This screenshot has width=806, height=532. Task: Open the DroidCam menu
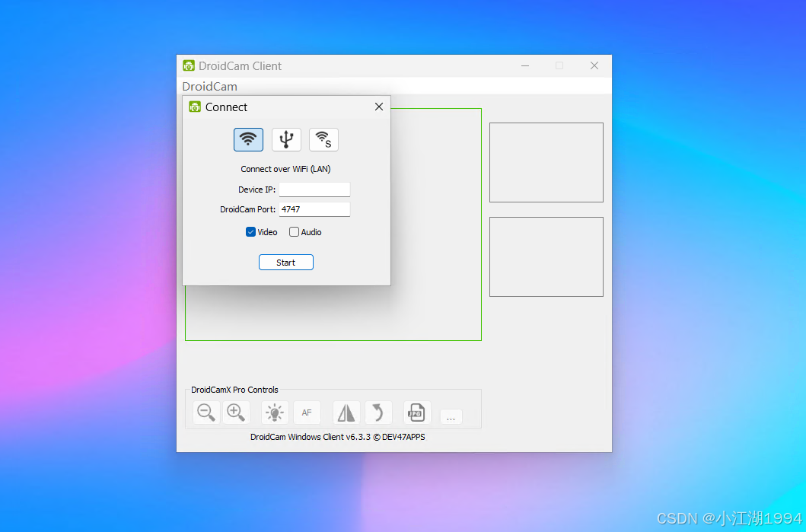pyautogui.click(x=210, y=86)
